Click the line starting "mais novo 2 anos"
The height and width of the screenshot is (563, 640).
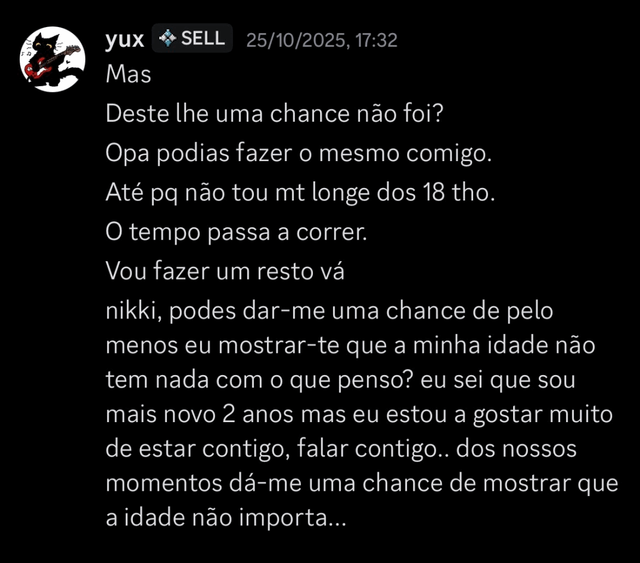click(x=359, y=414)
